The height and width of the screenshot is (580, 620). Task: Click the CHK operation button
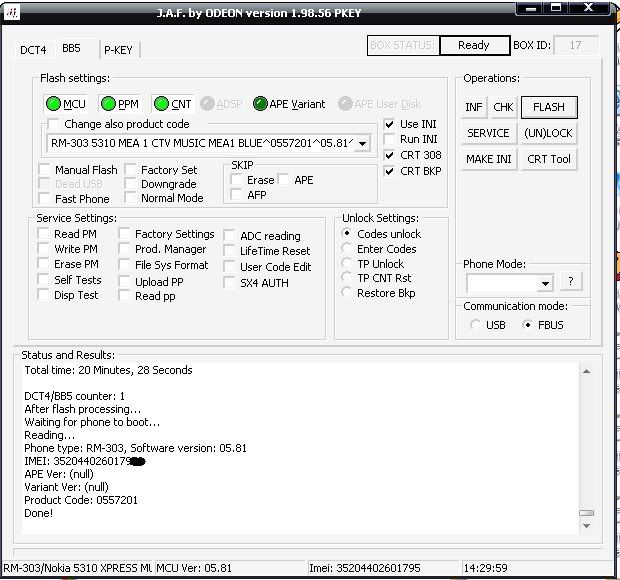(x=503, y=107)
